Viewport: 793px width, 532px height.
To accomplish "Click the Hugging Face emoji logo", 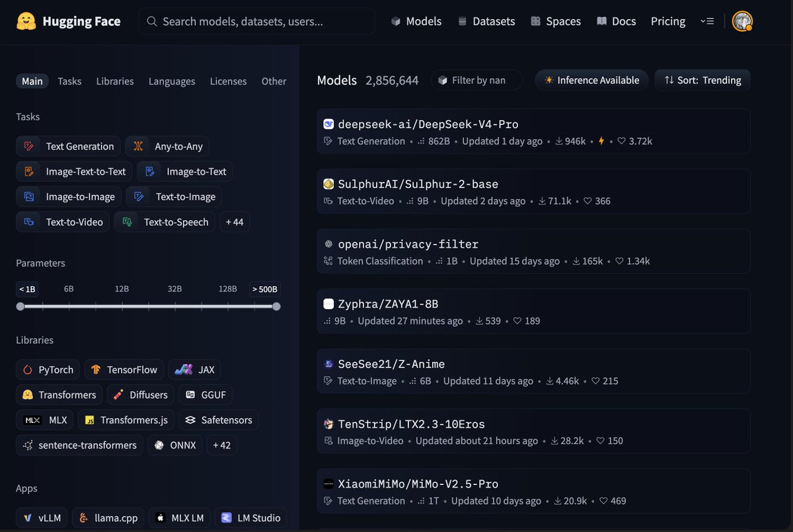I will pos(26,21).
